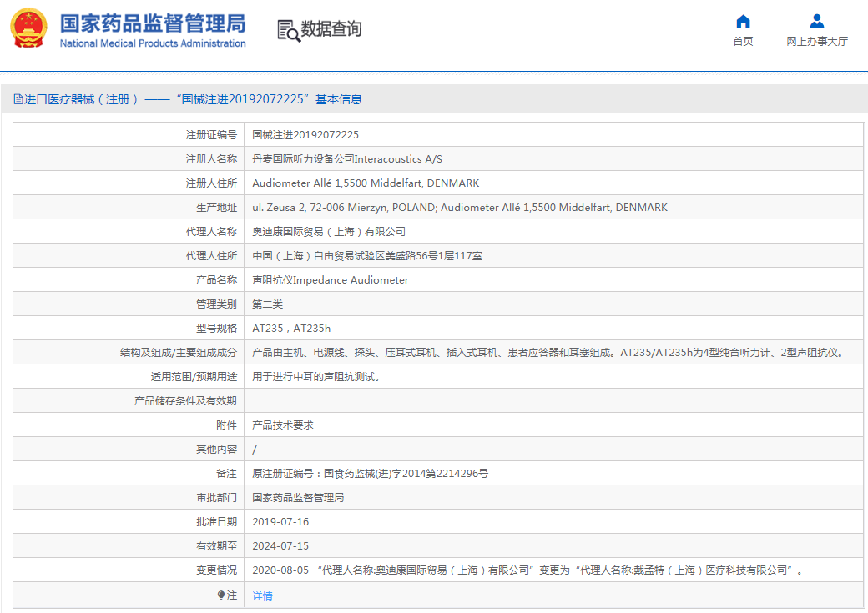868x613 pixels.
Task: Click structure description starting 产品由主机
Action: [550, 353]
